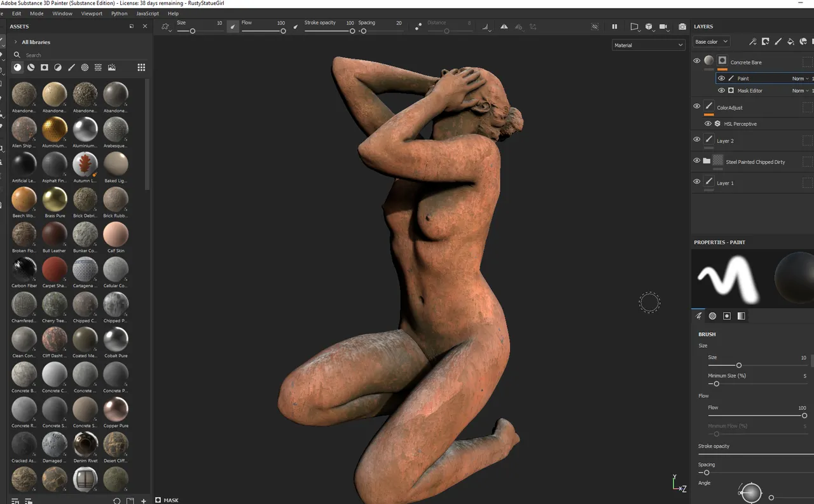Screen dimensions: 814x504
Task: Open Paint effect Norm blend mode dropdown
Action: tap(801, 78)
